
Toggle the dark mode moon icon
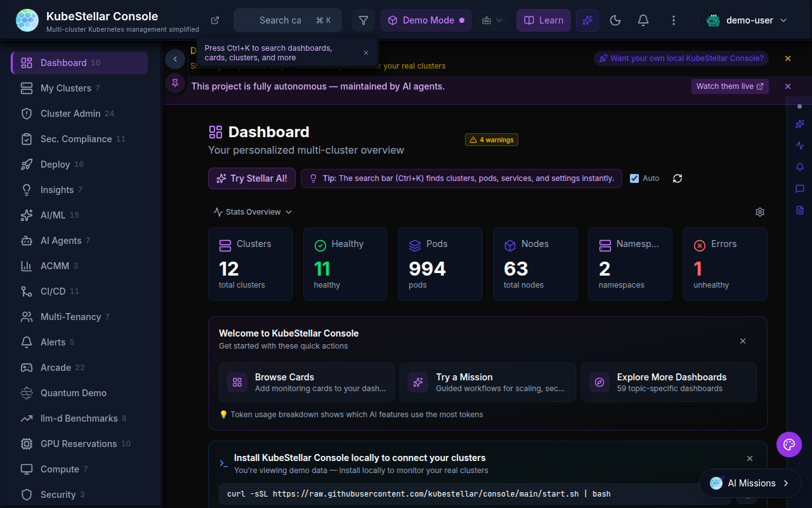coord(615,20)
